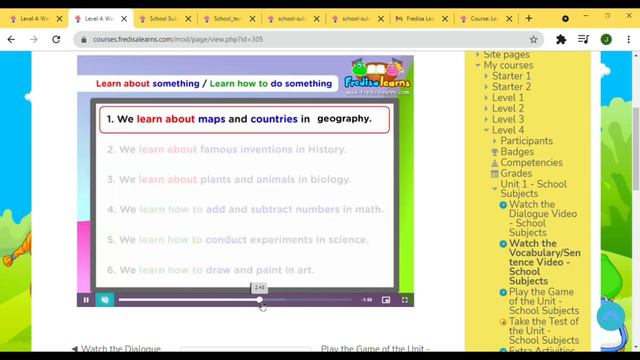Open the Chrome window circle control icon
The width and height of the screenshot is (640, 360).
(565, 19)
